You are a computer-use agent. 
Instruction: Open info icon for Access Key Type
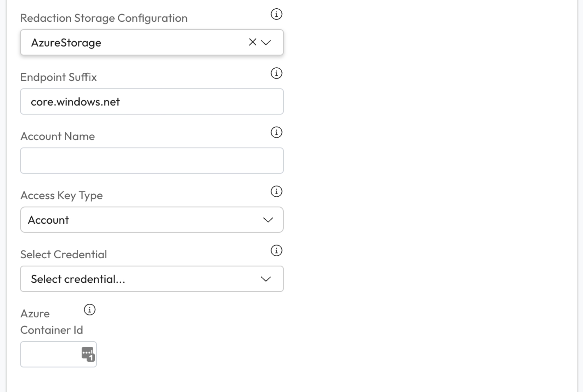click(x=276, y=192)
